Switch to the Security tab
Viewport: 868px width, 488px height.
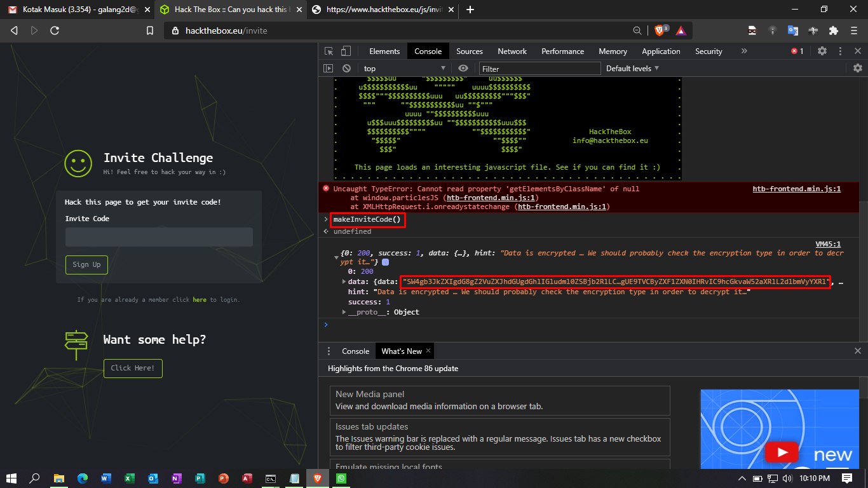click(x=709, y=51)
